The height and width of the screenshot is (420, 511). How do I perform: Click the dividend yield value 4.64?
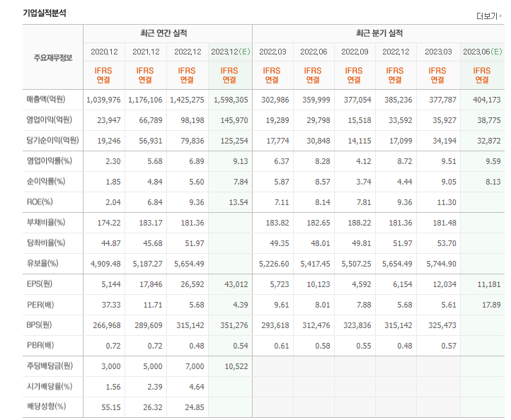[x=197, y=387]
